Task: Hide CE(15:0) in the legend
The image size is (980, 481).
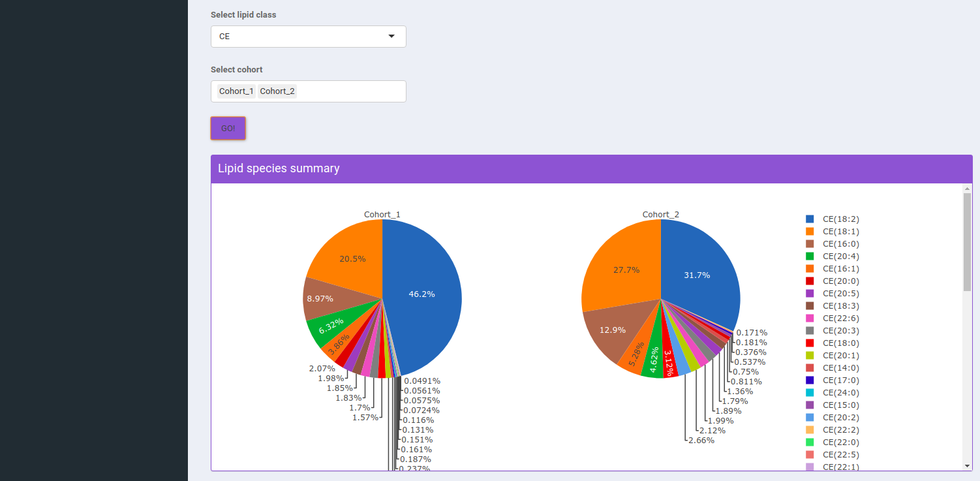Action: (832, 405)
